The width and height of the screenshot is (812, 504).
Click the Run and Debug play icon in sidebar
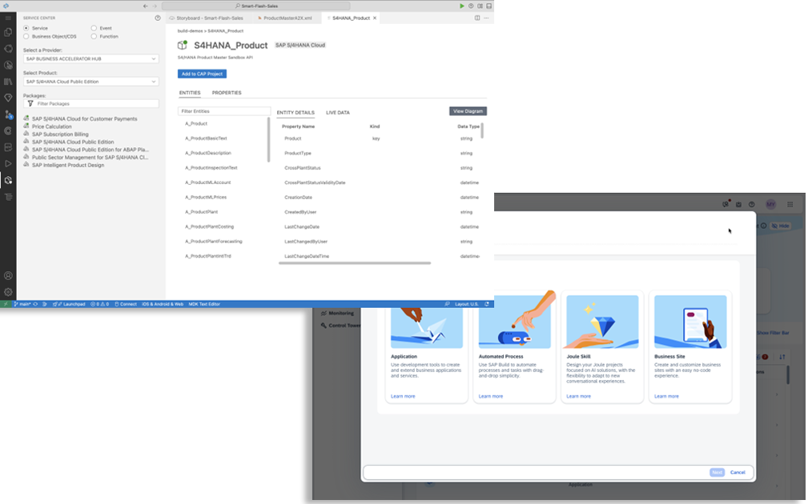pyautogui.click(x=8, y=163)
